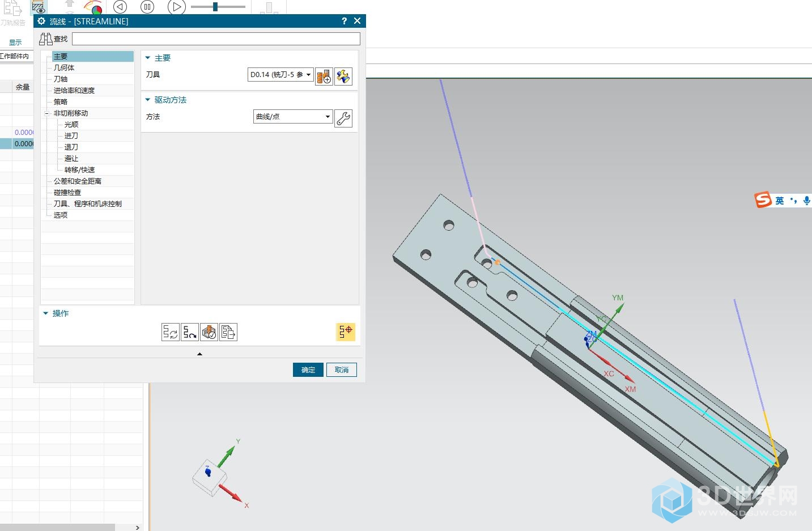Image resolution: width=812 pixels, height=531 pixels.
Task: Select 几何体 in the tree
Action: point(64,68)
